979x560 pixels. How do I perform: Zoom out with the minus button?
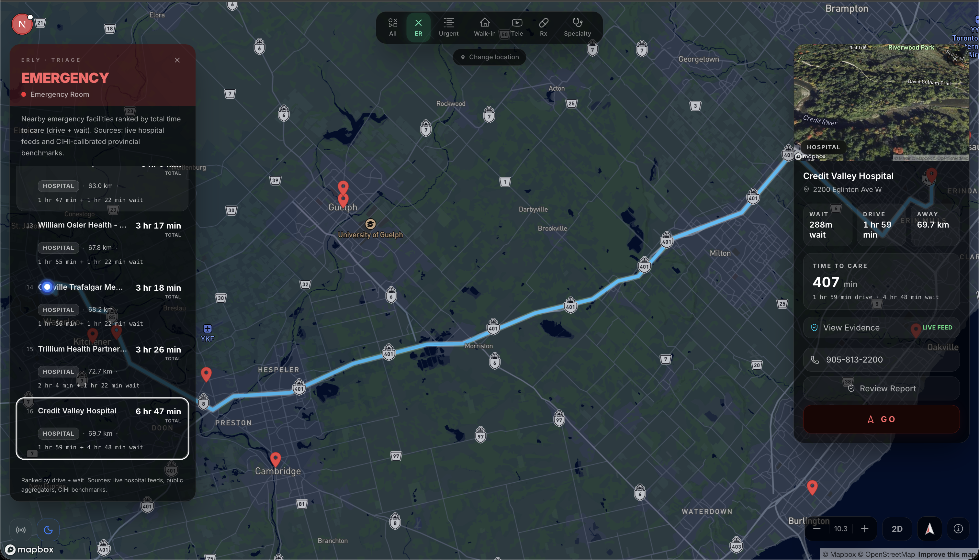817,529
